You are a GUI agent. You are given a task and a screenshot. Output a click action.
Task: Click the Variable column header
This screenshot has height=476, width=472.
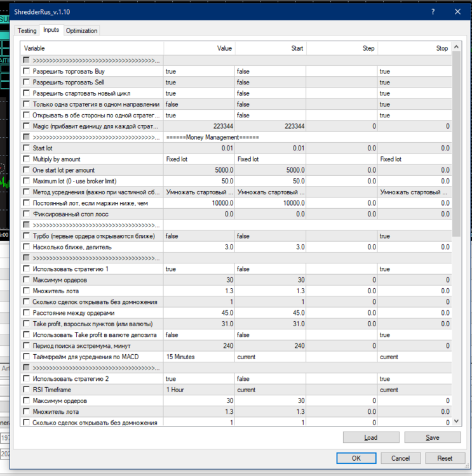(92, 48)
